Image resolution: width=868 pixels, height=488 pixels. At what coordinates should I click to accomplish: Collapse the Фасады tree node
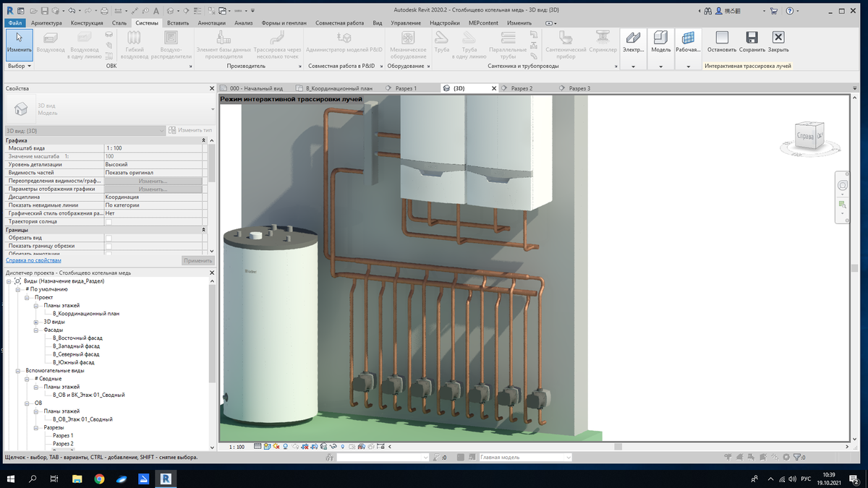[x=36, y=330]
